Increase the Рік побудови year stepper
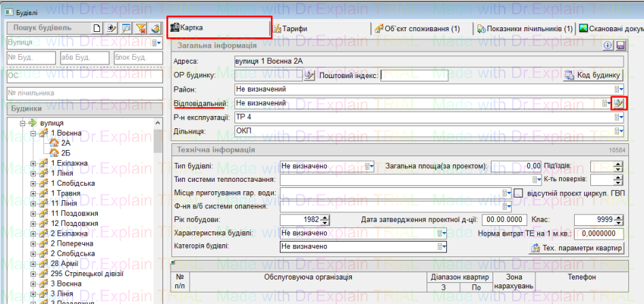The width and height of the screenshot is (644, 304). point(326,216)
